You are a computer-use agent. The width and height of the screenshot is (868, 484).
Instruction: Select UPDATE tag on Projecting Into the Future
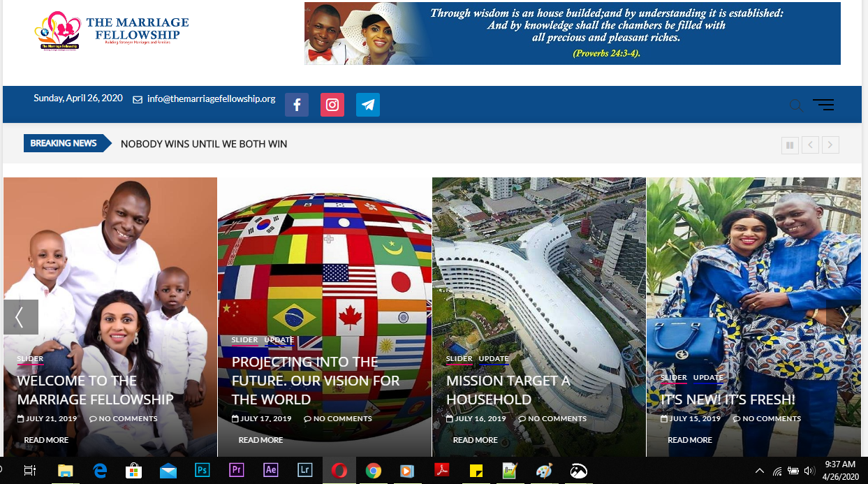279,340
